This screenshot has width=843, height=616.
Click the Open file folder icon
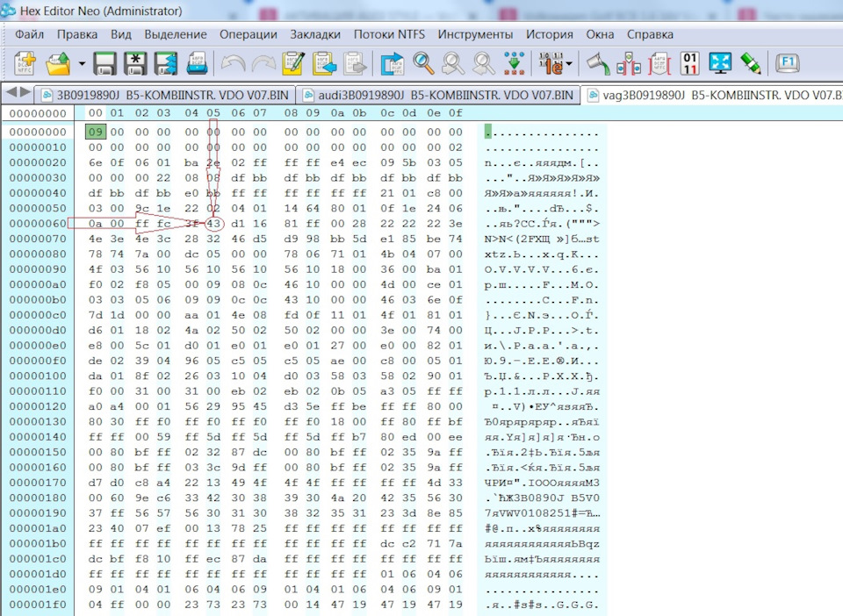click(58, 63)
